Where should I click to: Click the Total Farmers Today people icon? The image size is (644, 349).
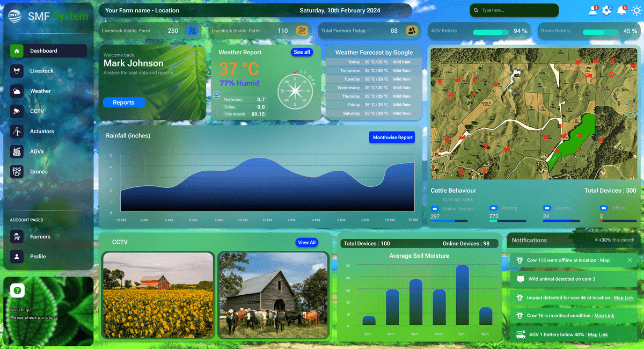point(412,31)
